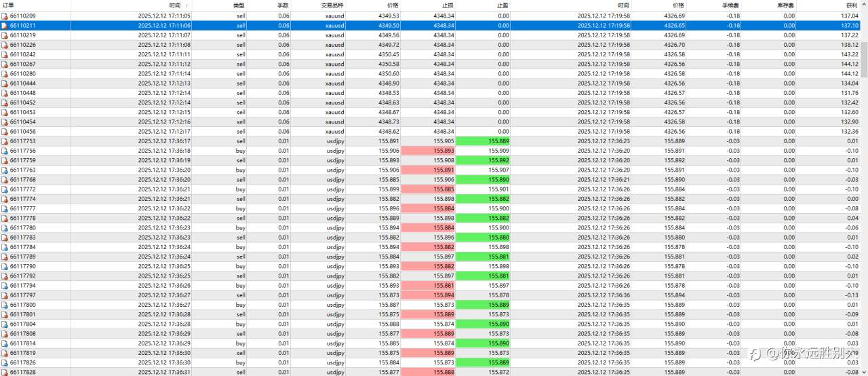Click close price 4326.70
Viewport: 868px width, 376px height.
[x=674, y=45]
